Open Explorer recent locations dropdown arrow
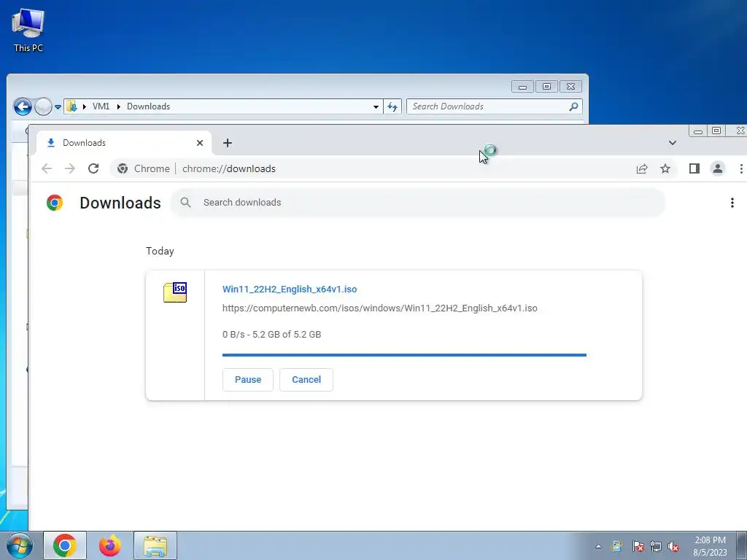Image resolution: width=747 pixels, height=560 pixels. (58, 106)
